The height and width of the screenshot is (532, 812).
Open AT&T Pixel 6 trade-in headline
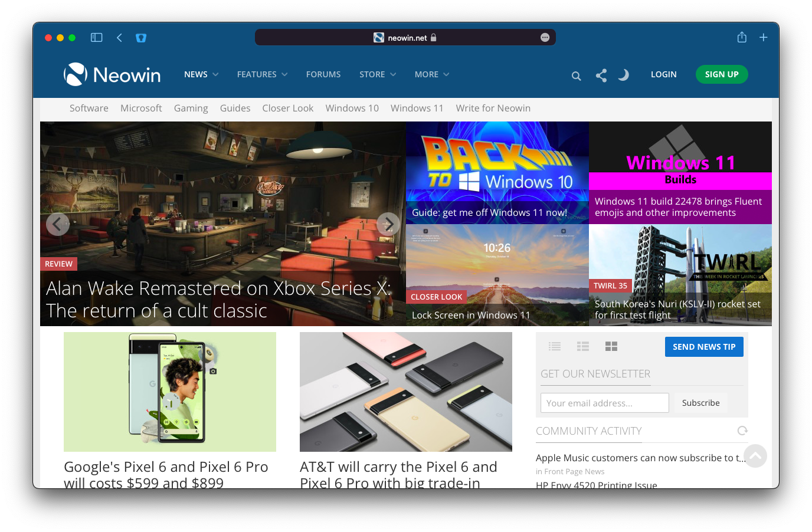click(x=398, y=475)
